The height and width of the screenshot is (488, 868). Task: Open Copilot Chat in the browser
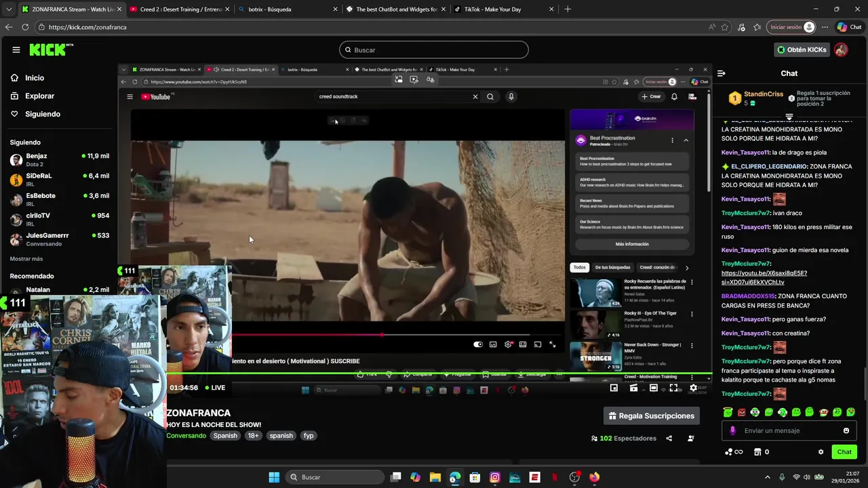[850, 27]
